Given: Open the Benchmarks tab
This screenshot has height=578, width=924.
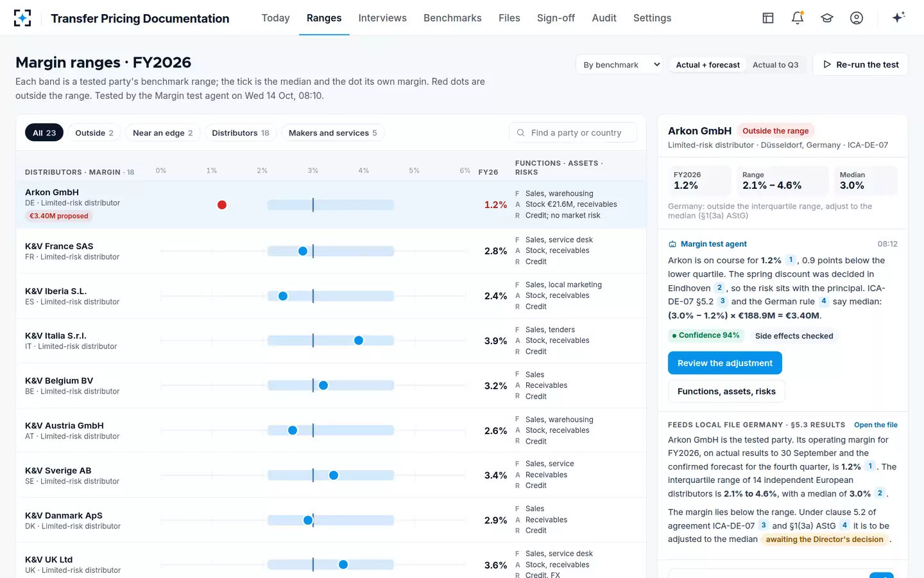Looking at the screenshot, I should pos(452,18).
